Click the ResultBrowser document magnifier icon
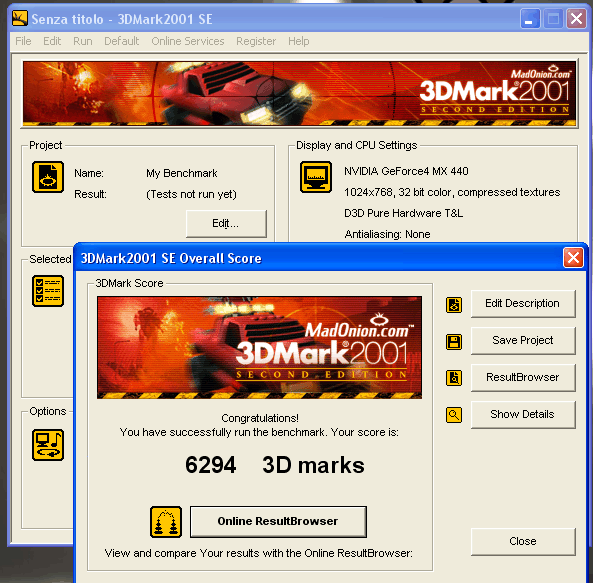This screenshot has width=593, height=583. (x=454, y=378)
